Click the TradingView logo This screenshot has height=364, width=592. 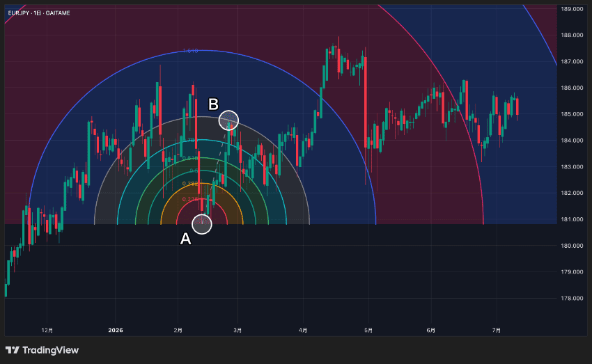42,350
